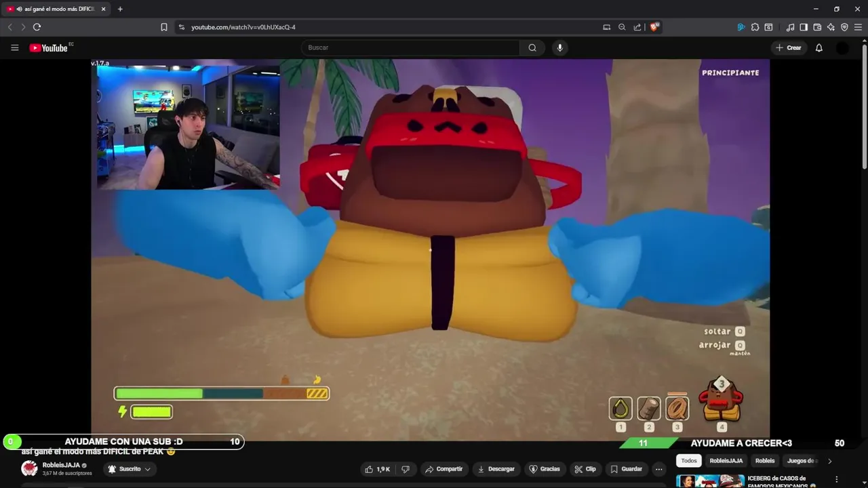Open the browser main hamburger menu
Viewport: 868px width, 488px height.
858,27
